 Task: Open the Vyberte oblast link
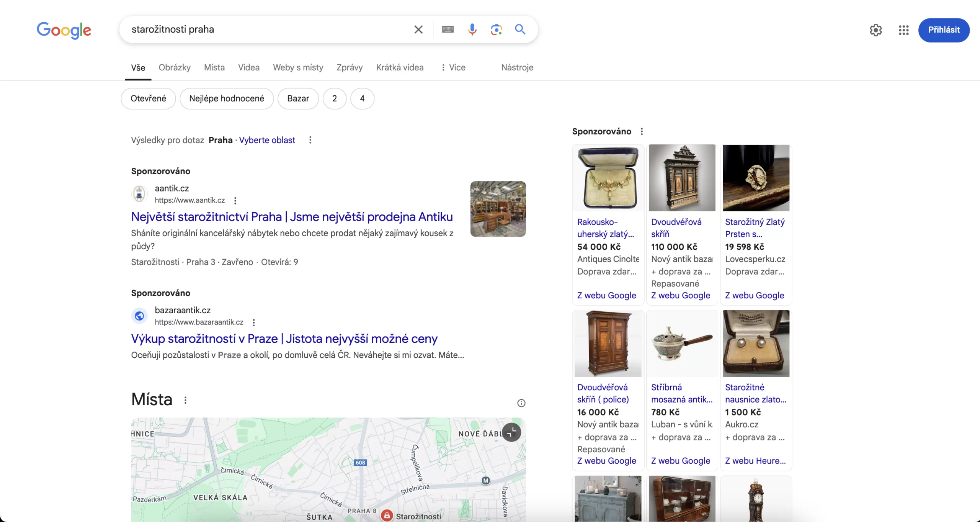[x=267, y=140]
